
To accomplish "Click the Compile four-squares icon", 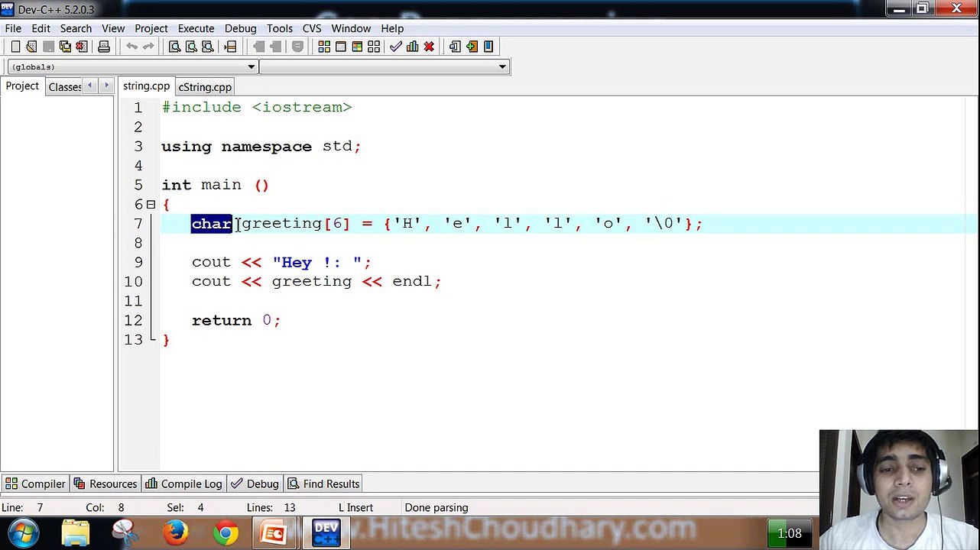I will click(324, 47).
